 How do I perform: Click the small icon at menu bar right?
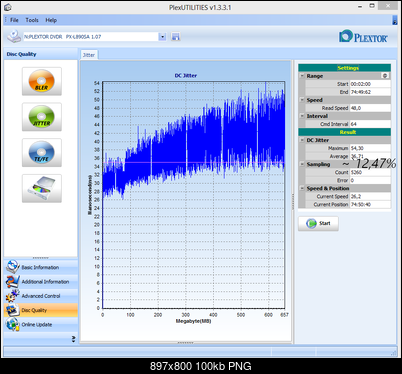395,20
